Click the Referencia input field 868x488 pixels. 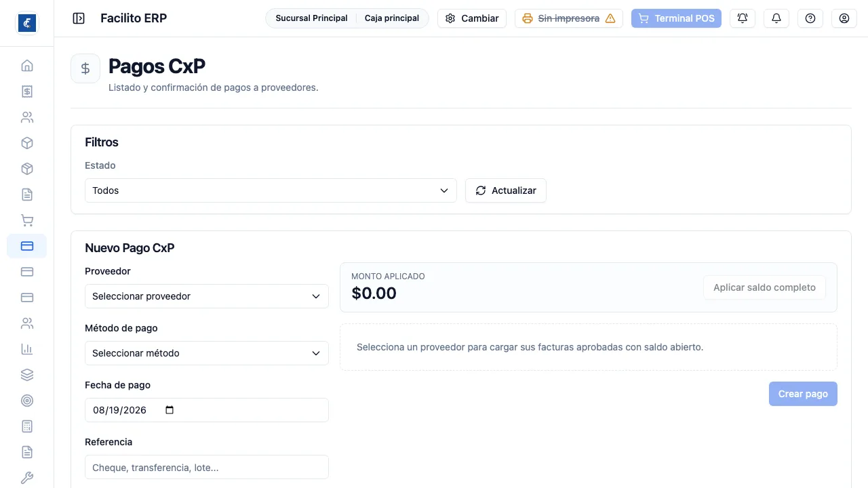point(207,467)
